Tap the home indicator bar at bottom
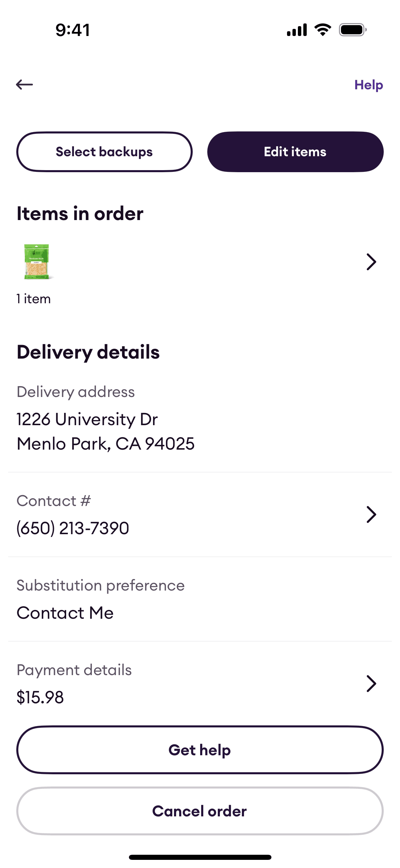Viewport: 400px width, 868px height. coord(200,857)
